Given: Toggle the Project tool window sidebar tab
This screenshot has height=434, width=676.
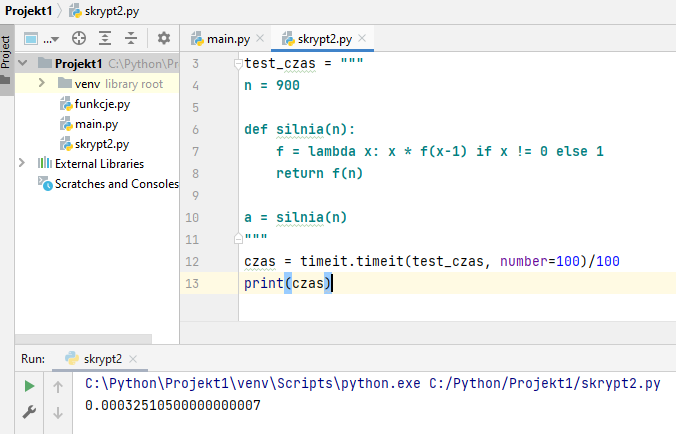Looking at the screenshot, I should pos(6,52).
